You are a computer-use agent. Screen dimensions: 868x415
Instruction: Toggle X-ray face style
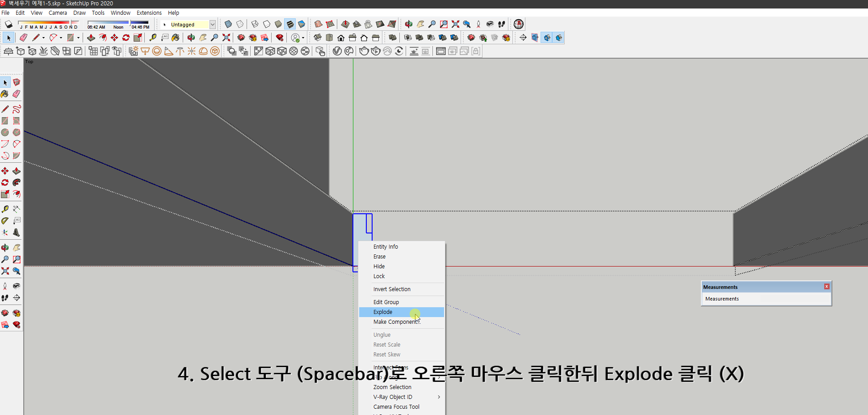[x=228, y=24]
